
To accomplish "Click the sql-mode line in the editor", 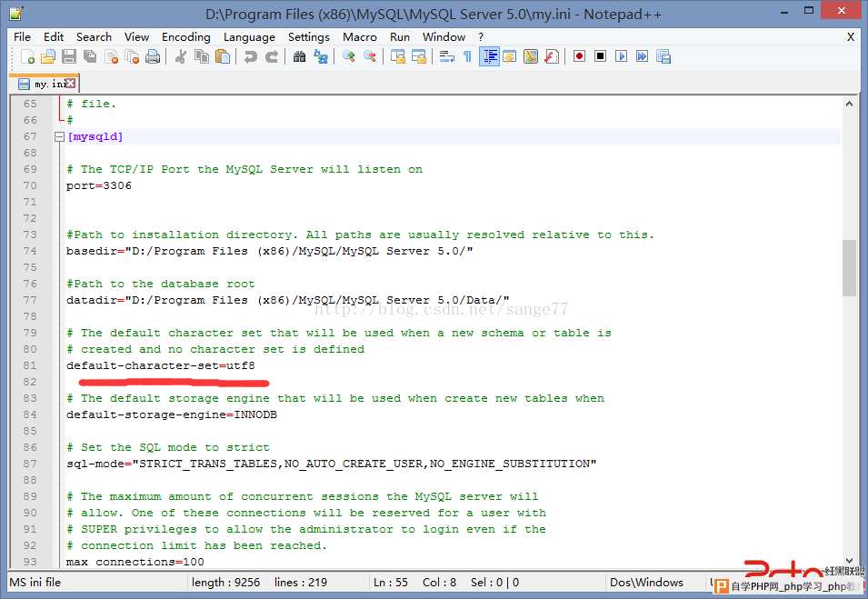I will [331, 464].
